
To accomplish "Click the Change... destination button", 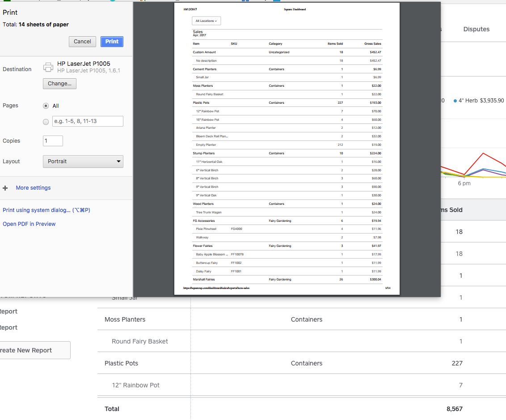I will coord(59,84).
